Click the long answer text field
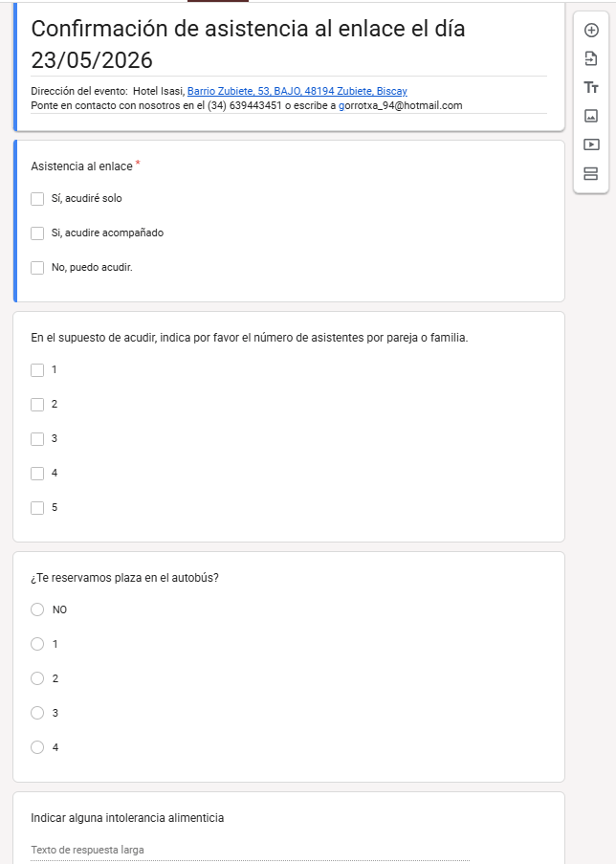 (249, 850)
